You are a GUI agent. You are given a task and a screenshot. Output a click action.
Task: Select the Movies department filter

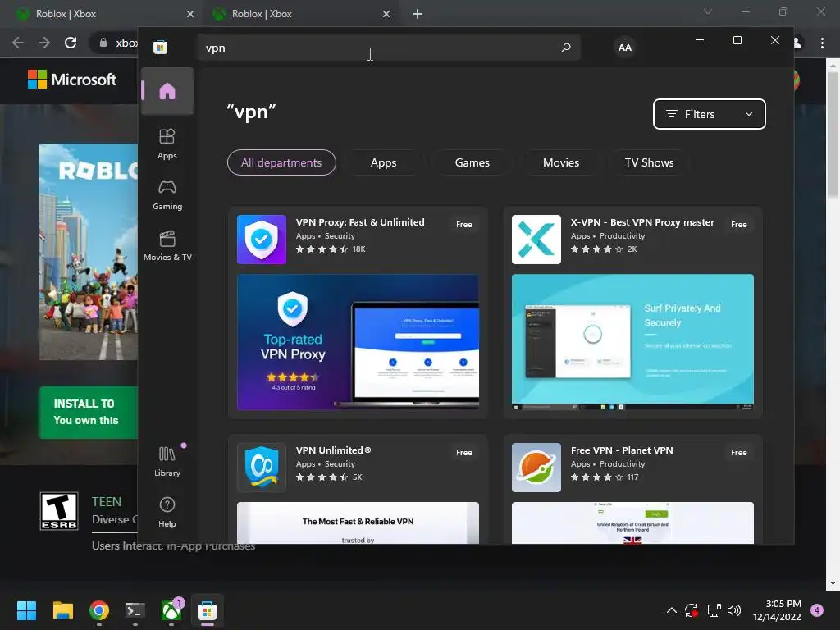point(561,162)
